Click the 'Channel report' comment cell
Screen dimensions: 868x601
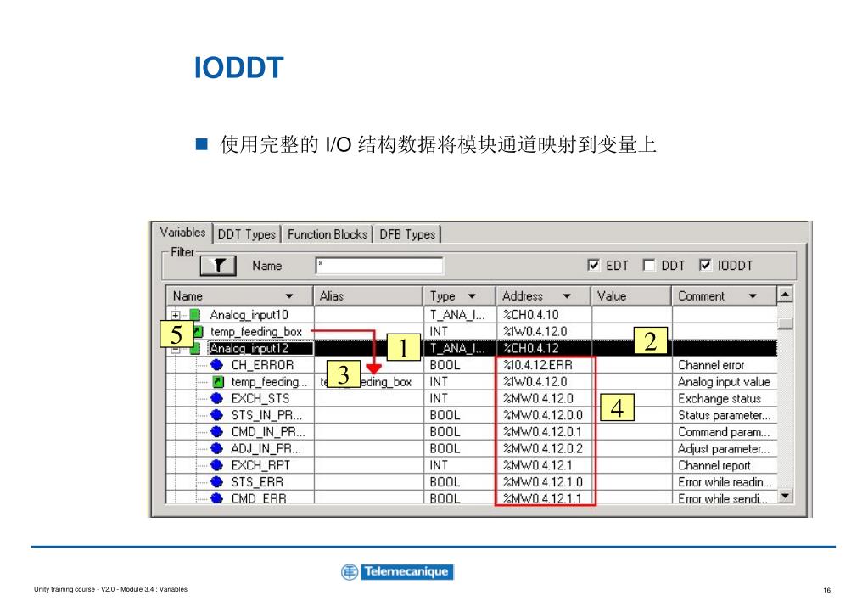725,465
